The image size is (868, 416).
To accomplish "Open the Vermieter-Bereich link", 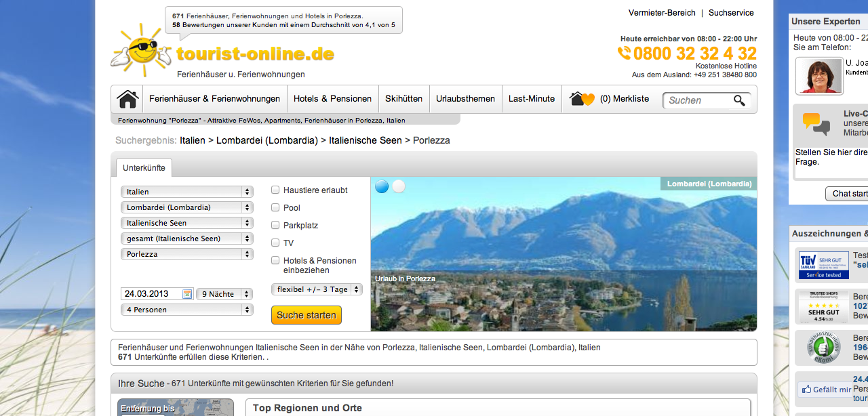I will [x=662, y=13].
